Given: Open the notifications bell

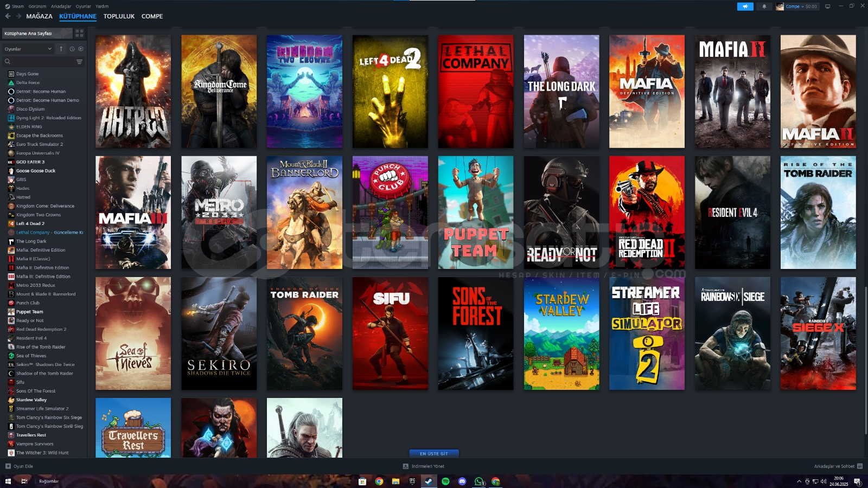Looking at the screenshot, I should (764, 7).
